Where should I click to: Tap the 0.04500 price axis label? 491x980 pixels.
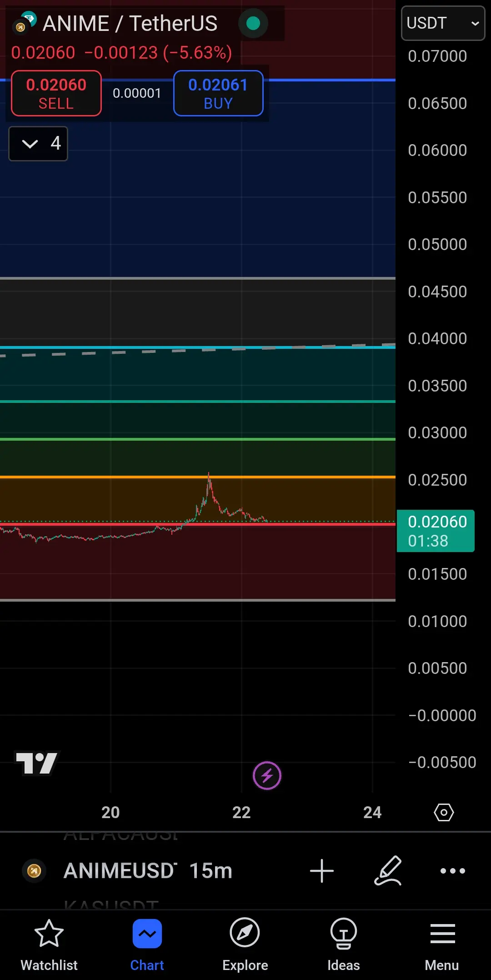coord(437,291)
